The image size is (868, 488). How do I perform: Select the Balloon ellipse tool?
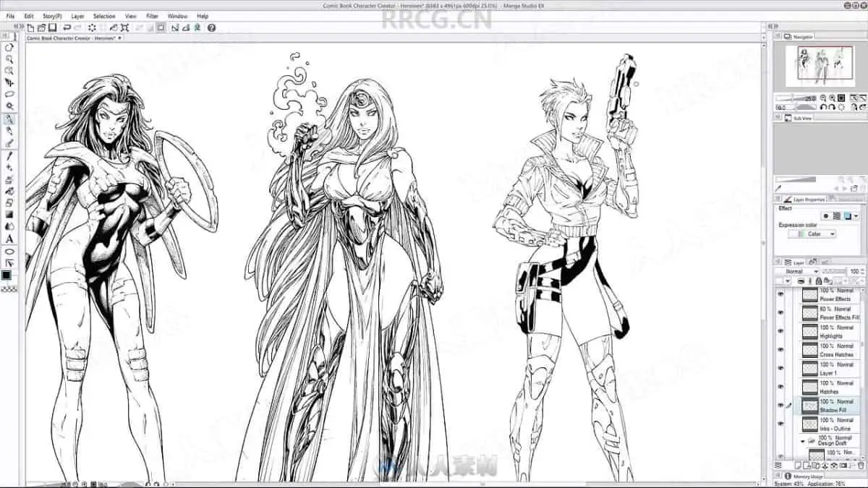coord(9,252)
